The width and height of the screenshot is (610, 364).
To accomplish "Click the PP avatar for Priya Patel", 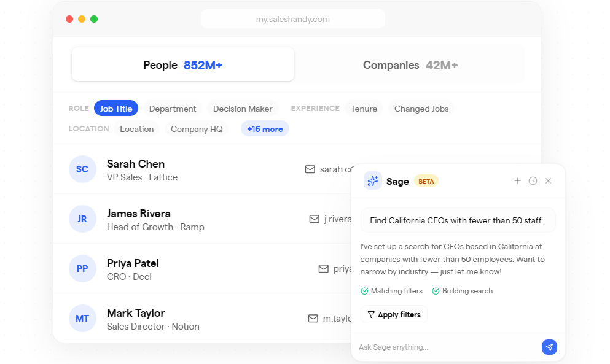I will click(x=82, y=269).
